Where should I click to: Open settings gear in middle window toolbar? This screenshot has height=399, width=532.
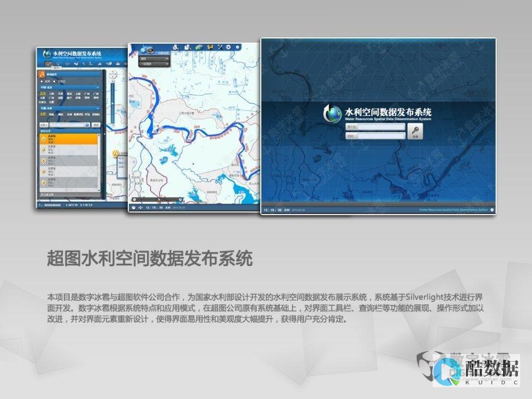point(228,47)
